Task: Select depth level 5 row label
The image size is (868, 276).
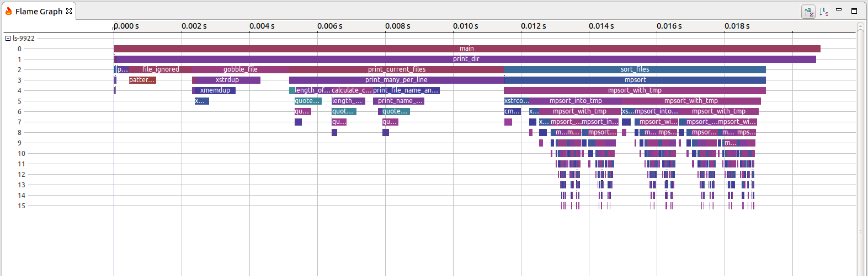Action: tap(19, 101)
